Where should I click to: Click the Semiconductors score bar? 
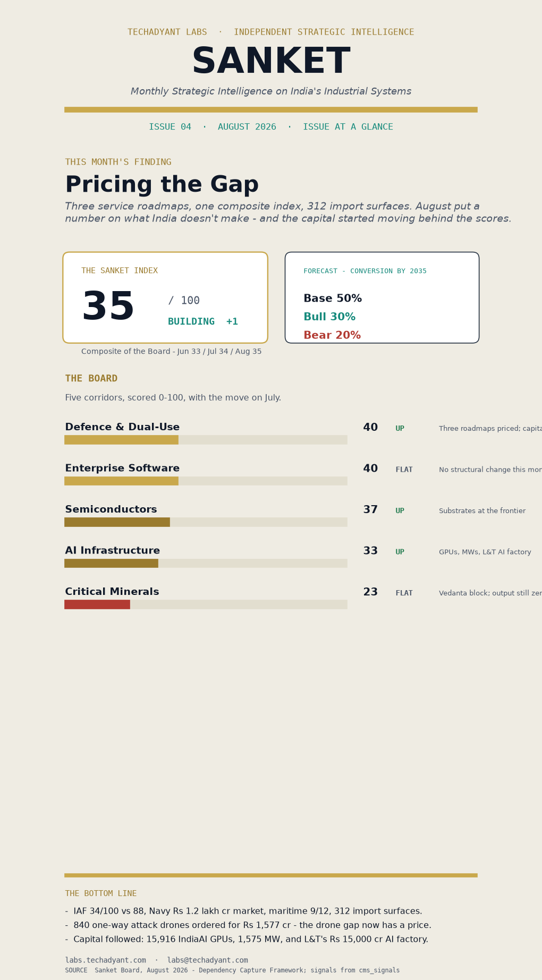point(206,522)
